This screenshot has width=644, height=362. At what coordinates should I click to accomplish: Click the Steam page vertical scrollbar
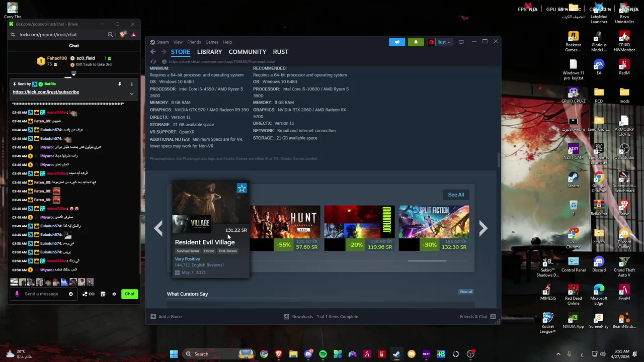[499, 160]
